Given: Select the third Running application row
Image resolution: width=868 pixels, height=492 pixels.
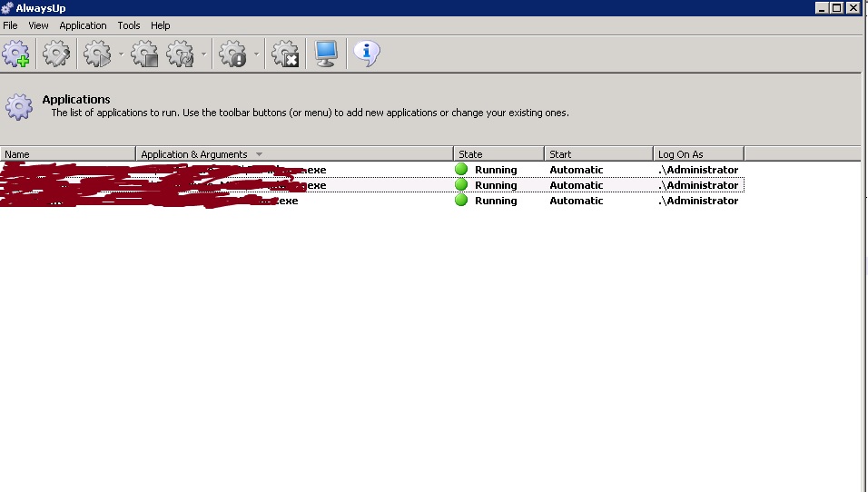Looking at the screenshot, I should click(x=496, y=201).
